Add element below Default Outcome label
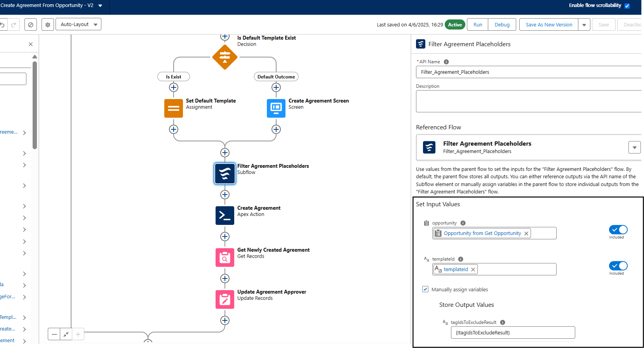Viewport: 644px width, 348px height. click(x=276, y=87)
